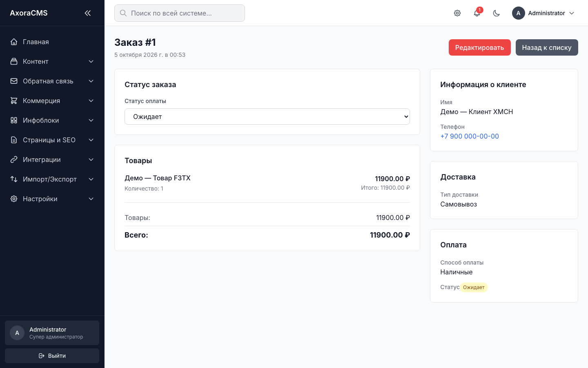Open notifications via the bell icon

(x=477, y=13)
